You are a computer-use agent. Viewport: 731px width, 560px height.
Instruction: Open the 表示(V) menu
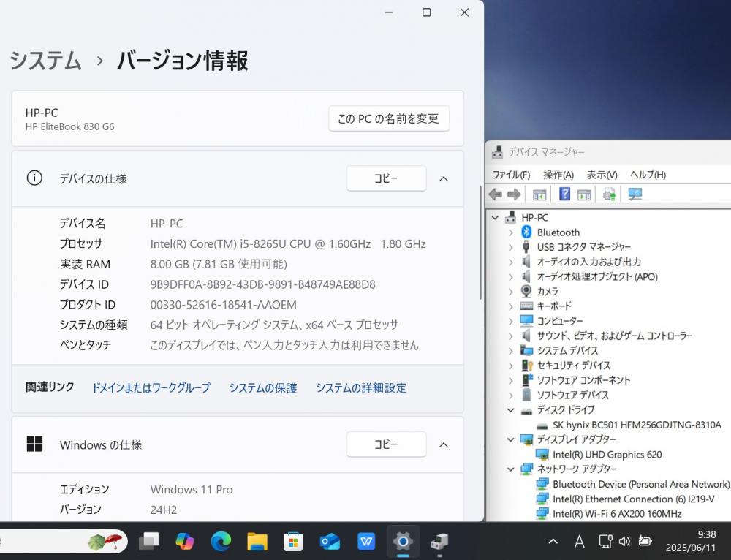(x=602, y=175)
